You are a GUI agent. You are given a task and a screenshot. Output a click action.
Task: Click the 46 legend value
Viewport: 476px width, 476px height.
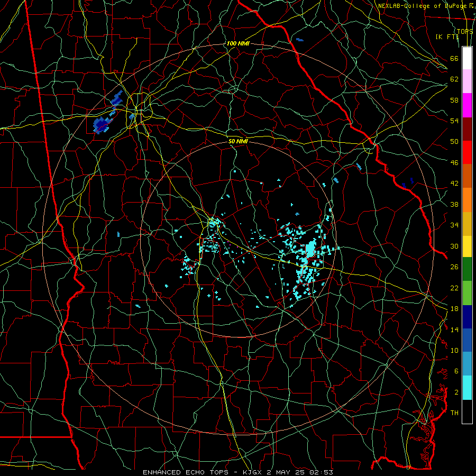click(x=454, y=163)
